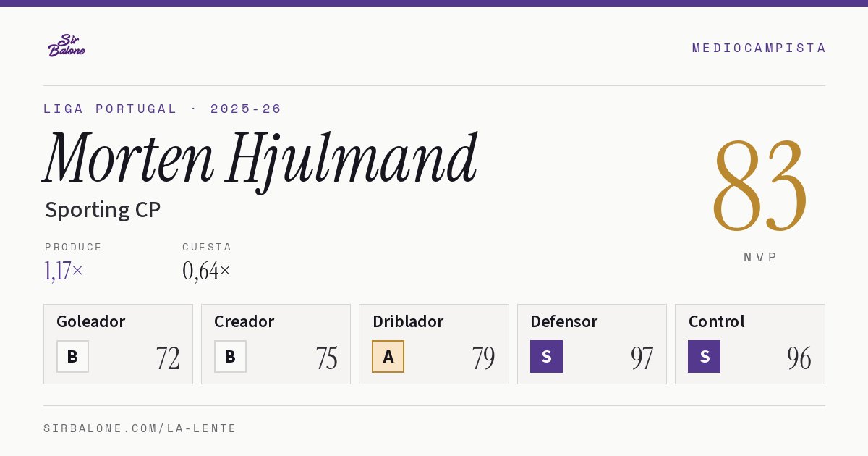
Task: Click the Sporting CP team name
Action: point(103,210)
